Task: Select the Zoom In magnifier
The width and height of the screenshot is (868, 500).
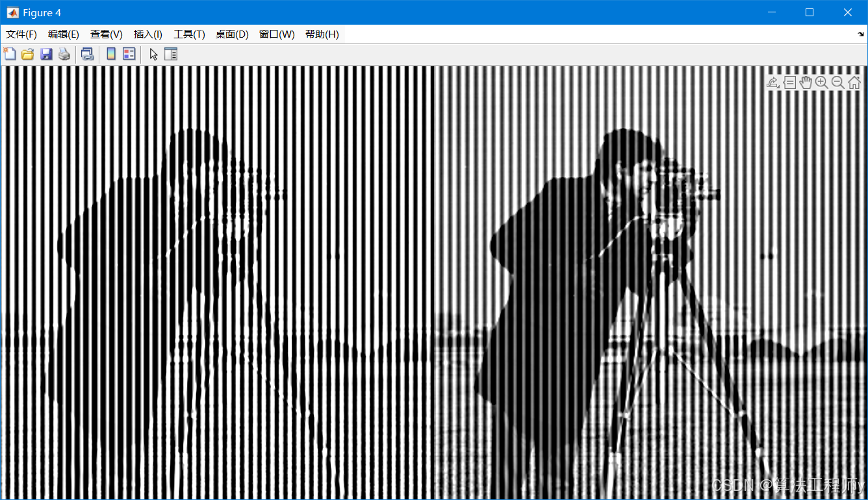Action: [x=822, y=82]
